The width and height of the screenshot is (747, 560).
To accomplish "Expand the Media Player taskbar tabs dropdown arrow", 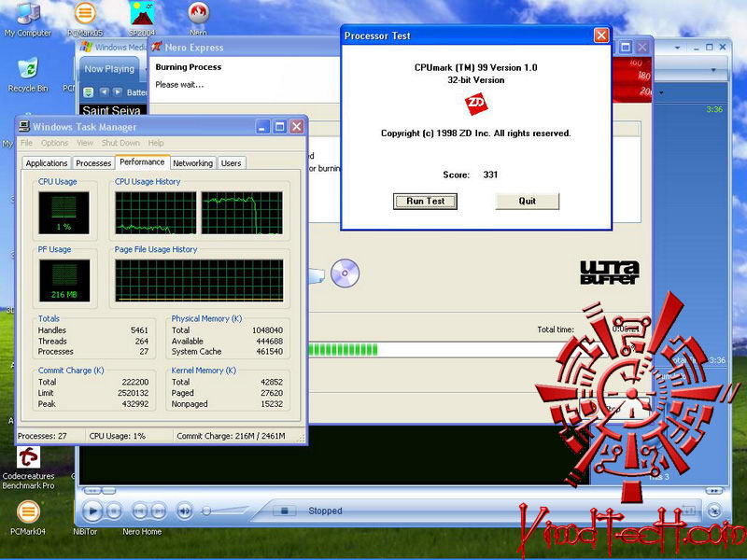I will click(713, 70).
